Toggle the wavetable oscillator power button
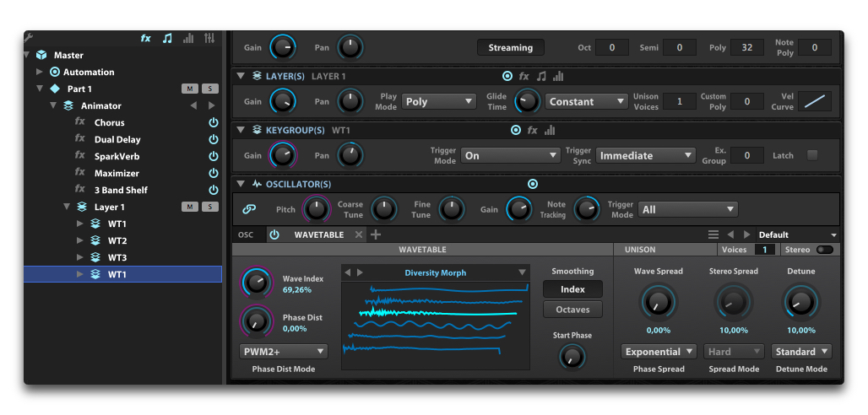 click(x=274, y=234)
